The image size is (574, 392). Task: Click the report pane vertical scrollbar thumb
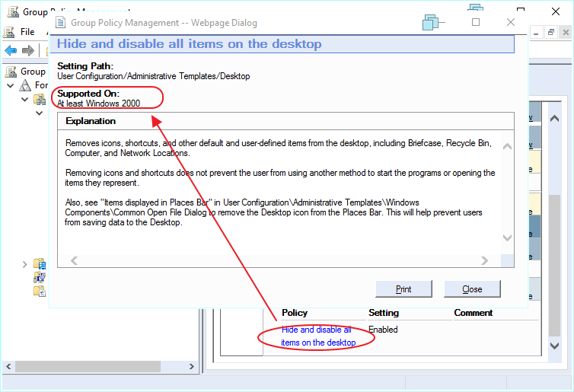(555, 266)
